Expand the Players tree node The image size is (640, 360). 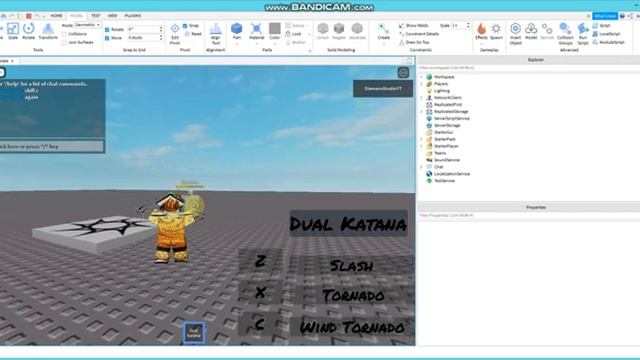(x=422, y=84)
